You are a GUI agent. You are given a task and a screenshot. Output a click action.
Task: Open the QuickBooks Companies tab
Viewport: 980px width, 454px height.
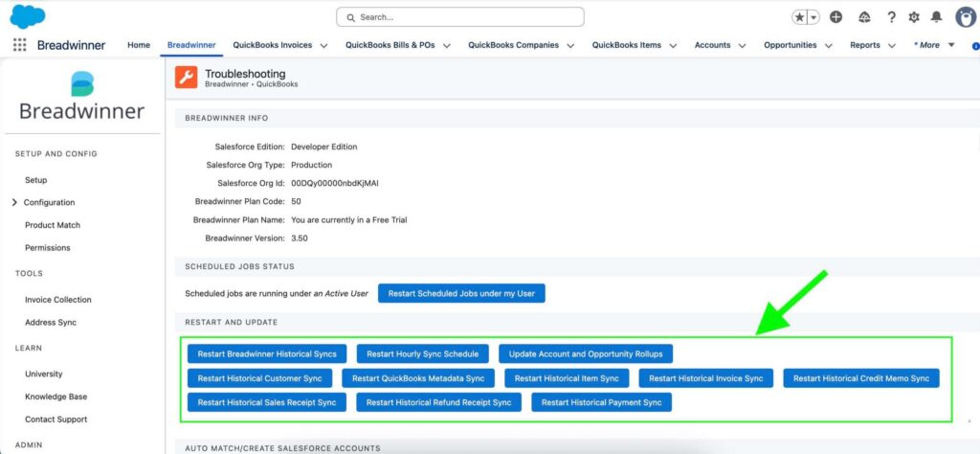[x=513, y=45]
